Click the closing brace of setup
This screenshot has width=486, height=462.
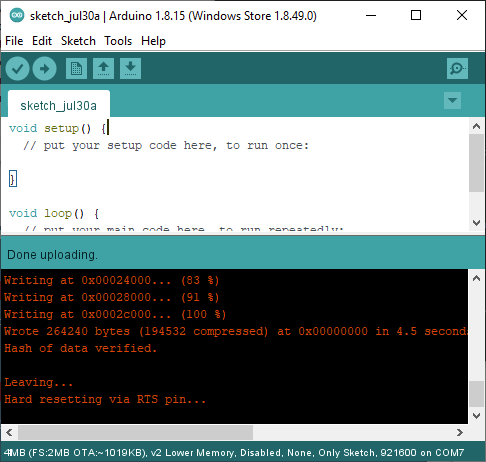[13, 179]
